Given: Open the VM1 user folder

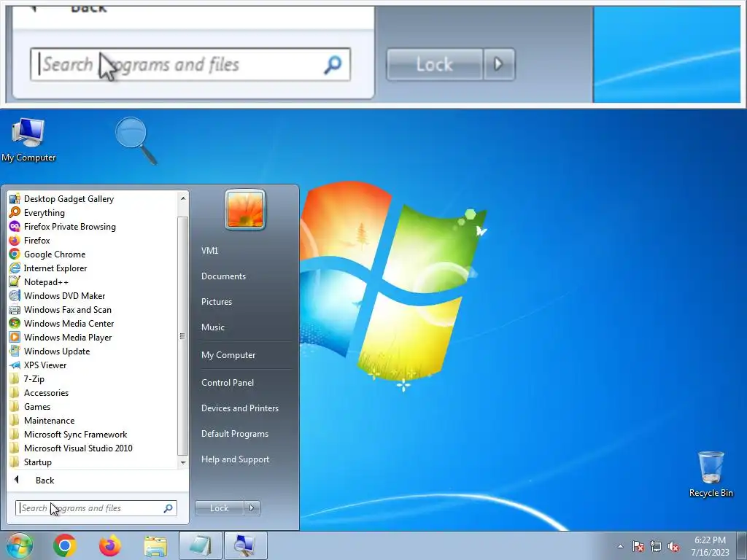Looking at the screenshot, I should 209,251.
